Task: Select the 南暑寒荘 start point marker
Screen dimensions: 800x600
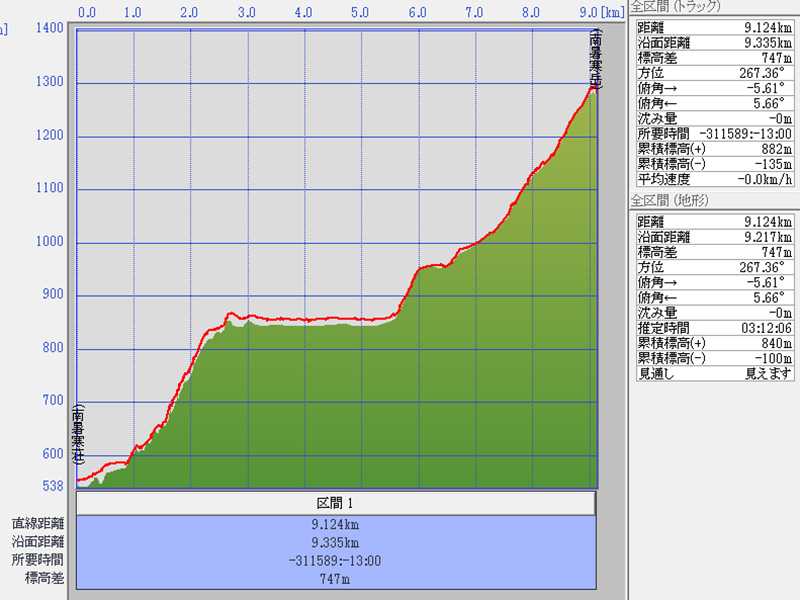Action: 78,433
